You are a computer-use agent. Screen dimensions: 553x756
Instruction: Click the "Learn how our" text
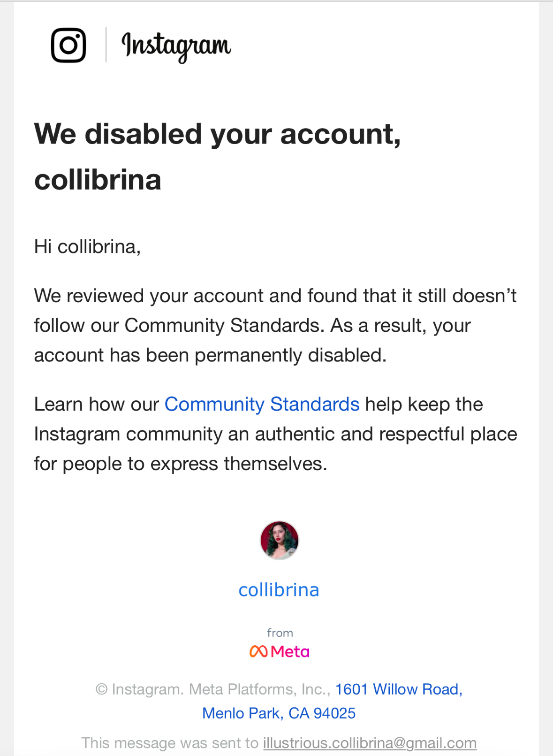[x=96, y=404]
